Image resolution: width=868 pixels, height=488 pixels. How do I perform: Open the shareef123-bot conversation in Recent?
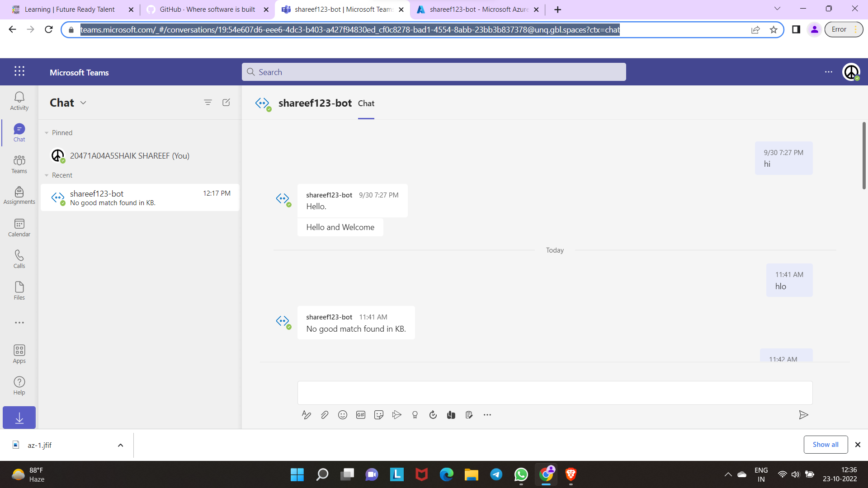point(140,197)
